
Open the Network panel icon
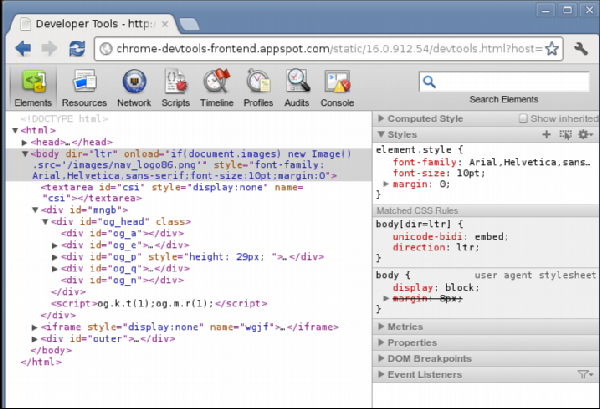point(134,88)
